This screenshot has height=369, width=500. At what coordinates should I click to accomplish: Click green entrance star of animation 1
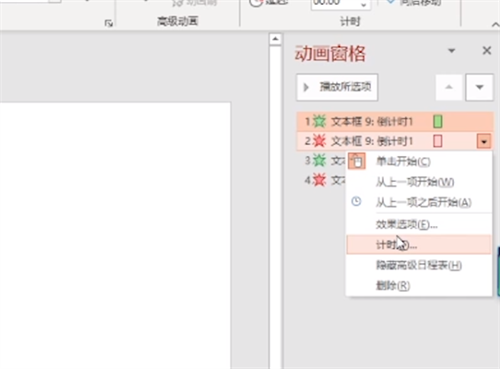[319, 121]
